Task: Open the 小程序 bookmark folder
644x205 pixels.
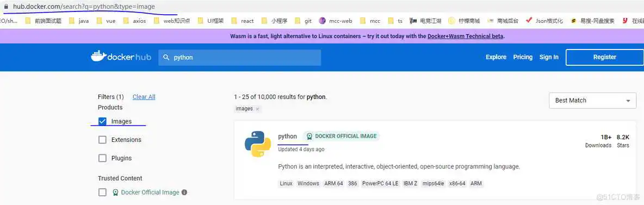Action: [x=274, y=21]
